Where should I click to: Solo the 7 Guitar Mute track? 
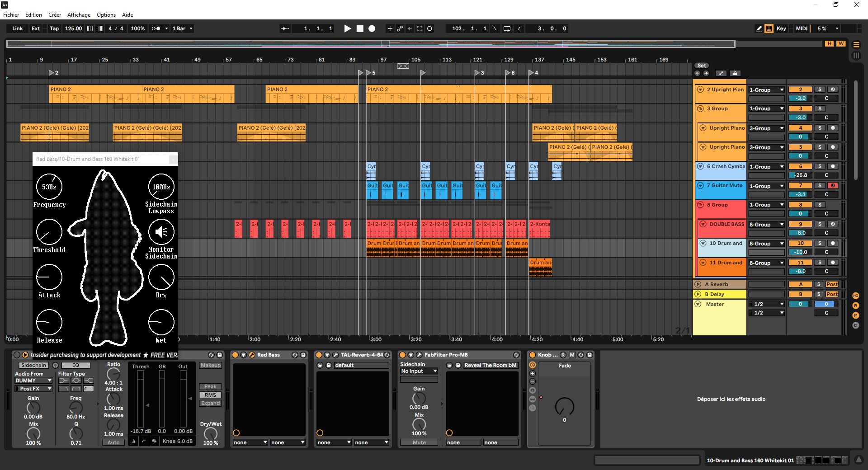point(820,186)
